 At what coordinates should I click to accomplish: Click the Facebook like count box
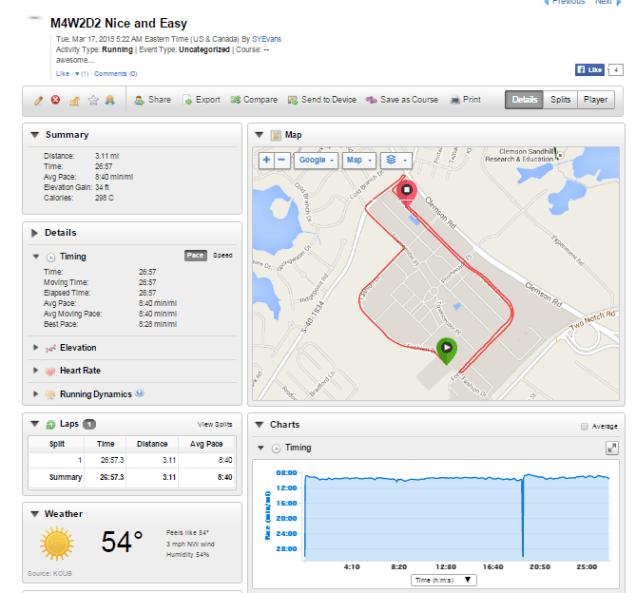click(616, 70)
